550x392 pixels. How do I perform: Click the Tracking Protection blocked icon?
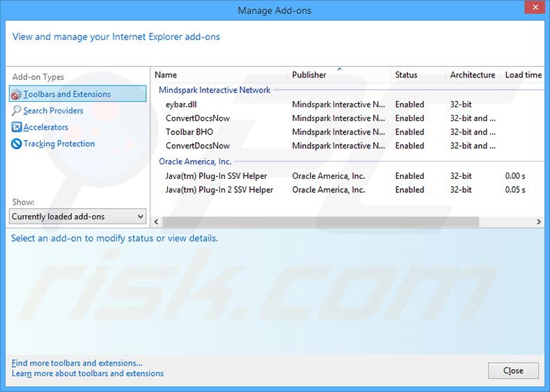click(x=16, y=143)
